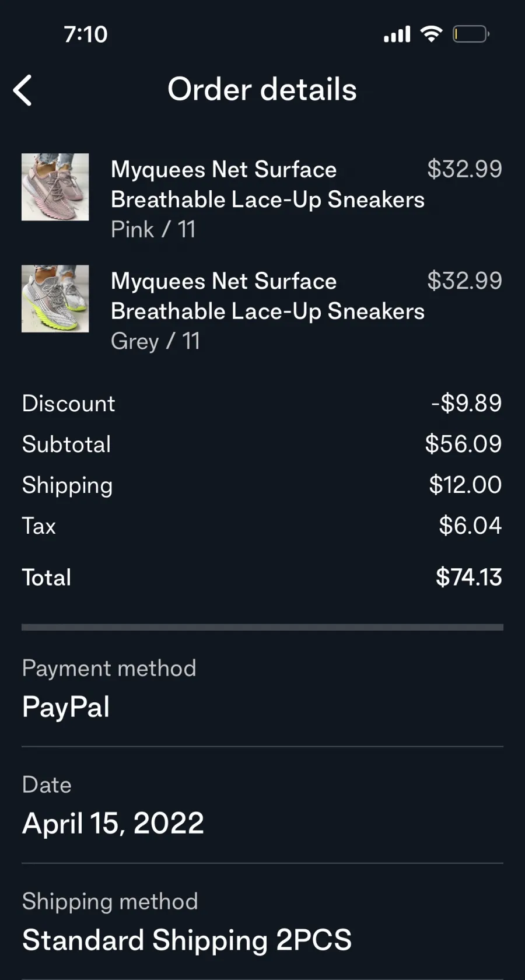Open the grey sneakers product thumbnail
Image resolution: width=525 pixels, height=980 pixels.
pos(55,299)
